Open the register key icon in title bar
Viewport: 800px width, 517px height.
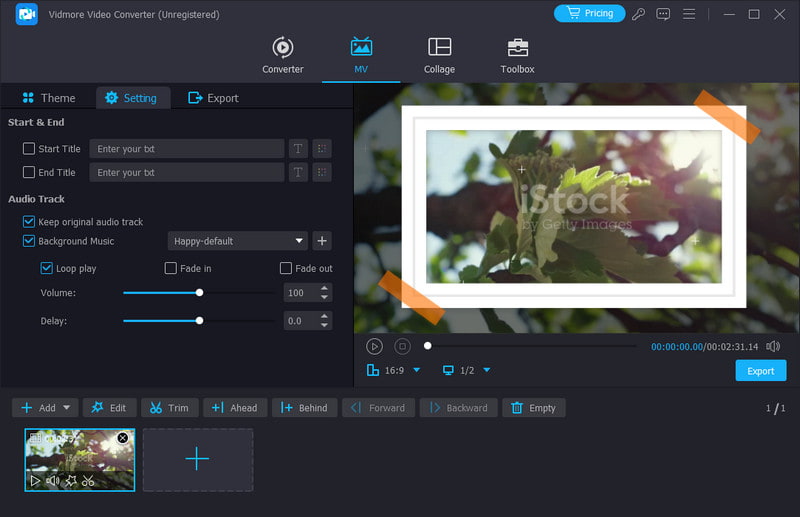(639, 14)
